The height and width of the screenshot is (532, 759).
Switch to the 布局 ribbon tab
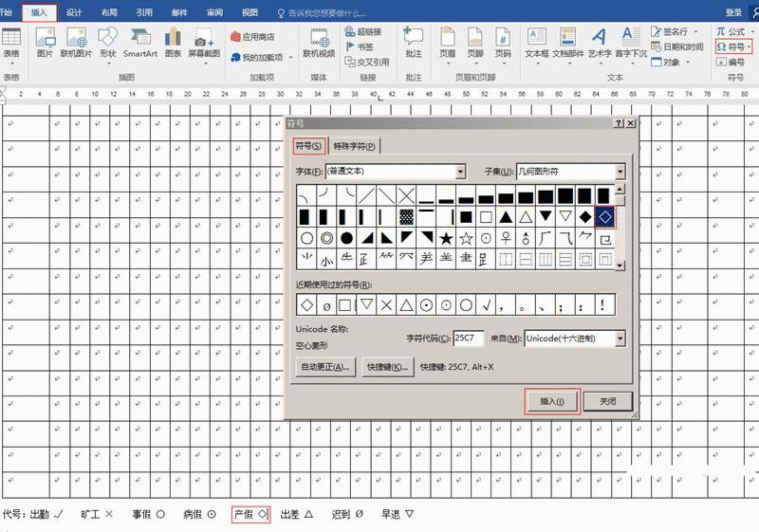(x=109, y=12)
